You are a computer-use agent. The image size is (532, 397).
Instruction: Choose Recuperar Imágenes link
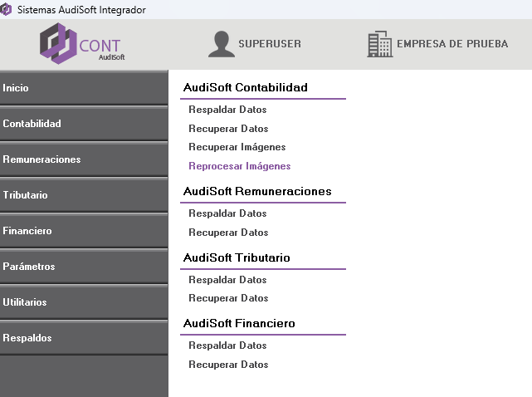(237, 147)
